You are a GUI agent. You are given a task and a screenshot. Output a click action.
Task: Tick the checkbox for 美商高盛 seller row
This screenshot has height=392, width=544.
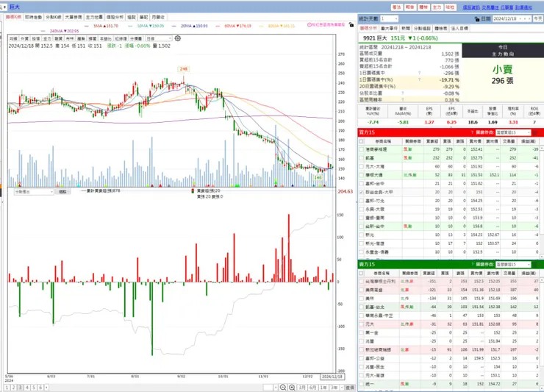tap(362, 290)
